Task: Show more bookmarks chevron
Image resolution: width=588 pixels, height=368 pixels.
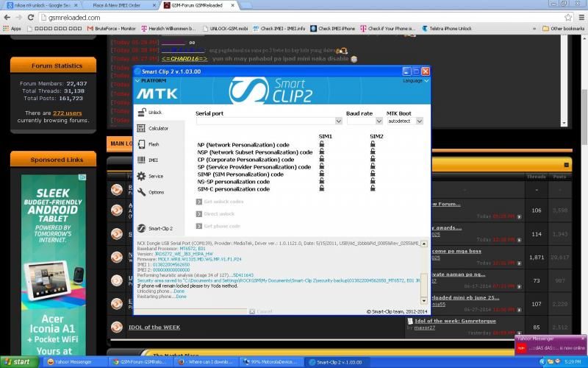Action: tap(534, 29)
